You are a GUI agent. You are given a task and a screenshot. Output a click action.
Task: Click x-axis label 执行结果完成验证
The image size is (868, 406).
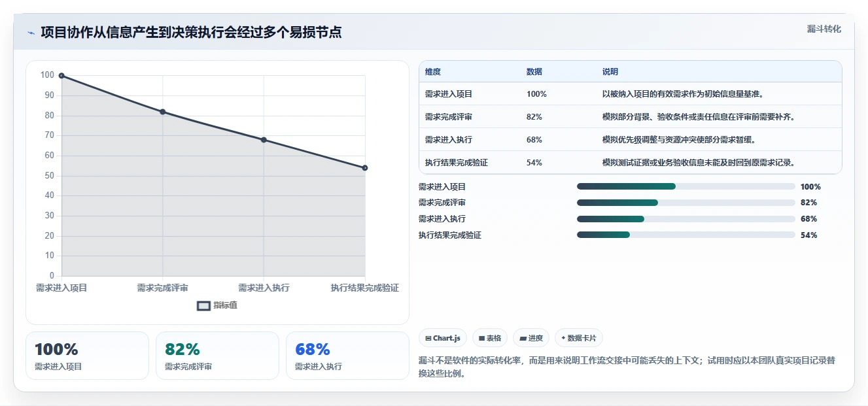point(364,288)
